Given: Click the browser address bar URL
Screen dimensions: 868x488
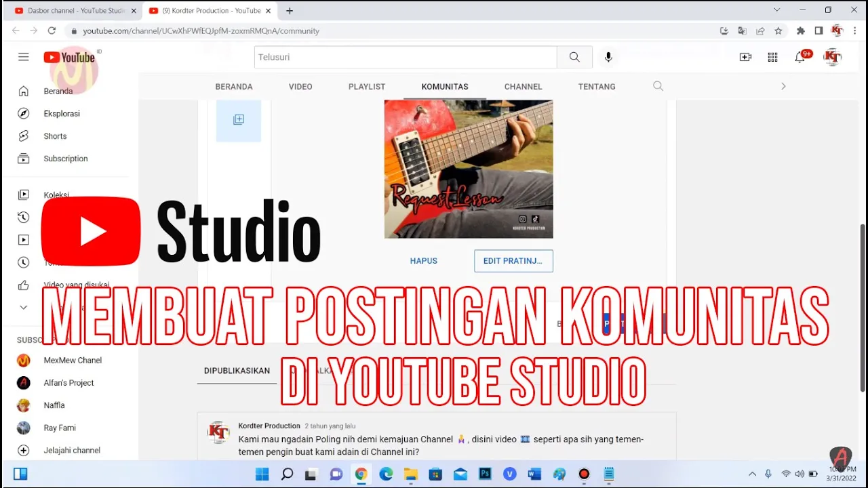Looking at the screenshot, I should coord(201,30).
